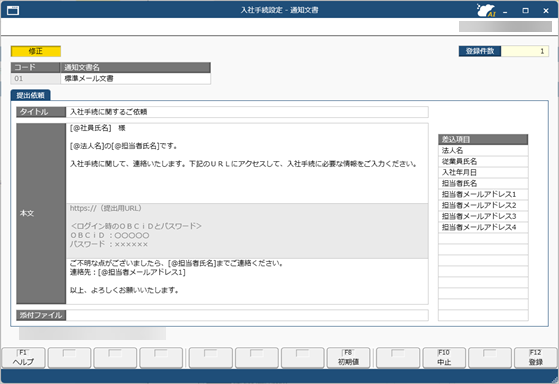
Task: Select 担当者氏名 in 差込項目 list
Action: 483,183
